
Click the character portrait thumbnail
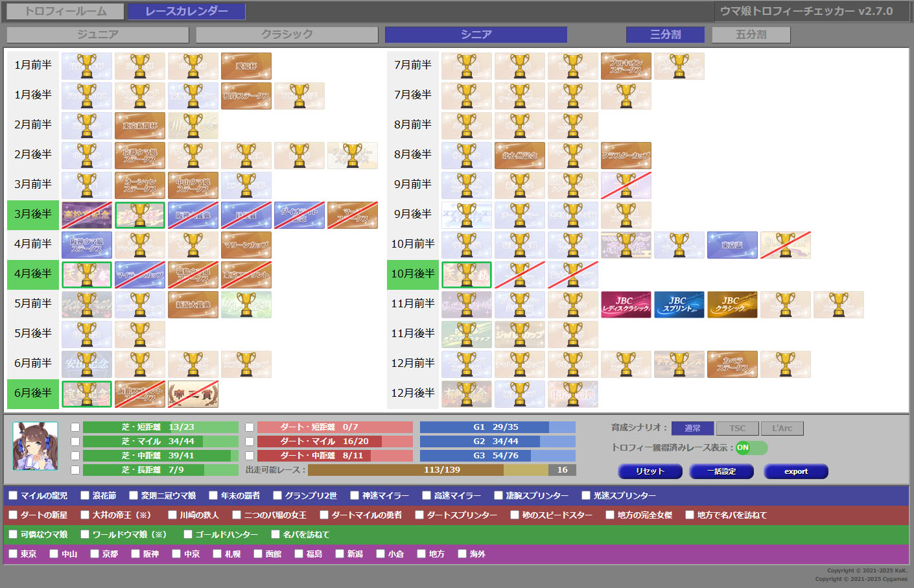[36, 446]
